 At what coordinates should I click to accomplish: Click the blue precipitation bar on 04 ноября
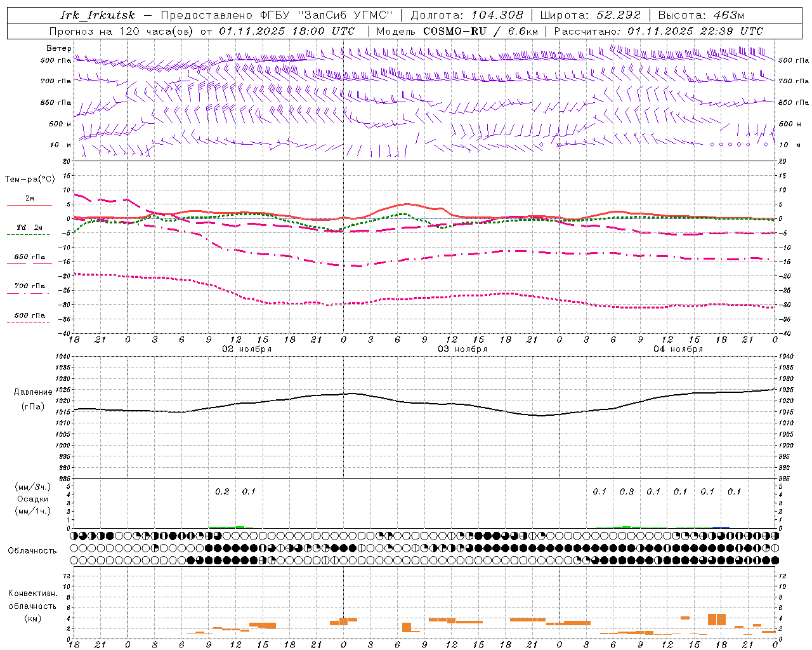(x=721, y=527)
